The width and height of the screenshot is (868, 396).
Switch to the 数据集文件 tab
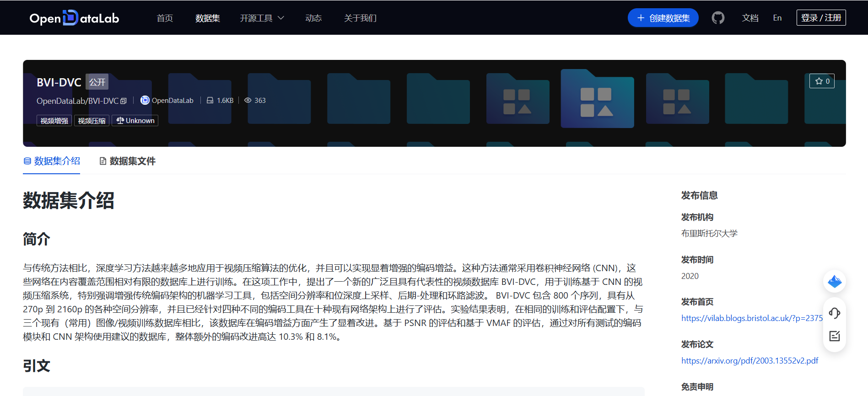click(x=128, y=161)
